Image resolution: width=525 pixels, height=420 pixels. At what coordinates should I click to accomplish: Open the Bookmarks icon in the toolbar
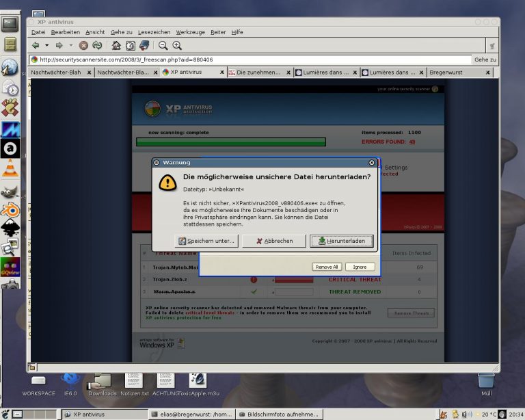click(x=144, y=45)
